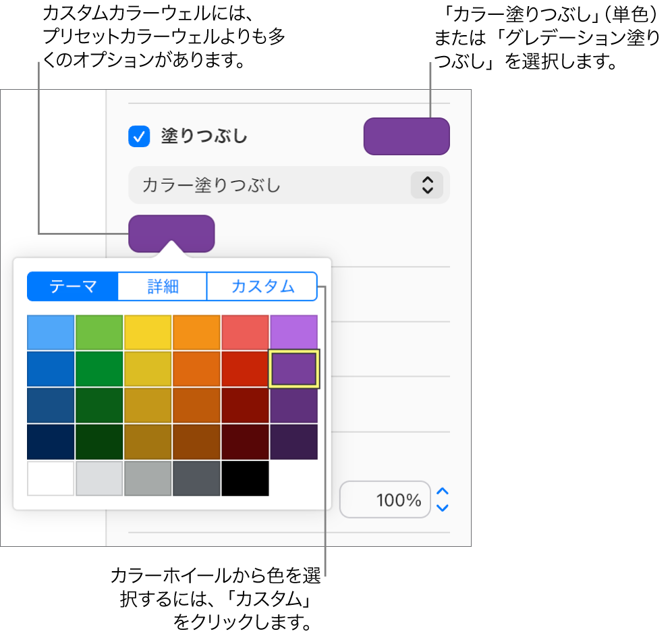Image resolution: width=672 pixels, height=640 pixels.
Task: Select the light blue swatch in the top row
Action: point(50,331)
